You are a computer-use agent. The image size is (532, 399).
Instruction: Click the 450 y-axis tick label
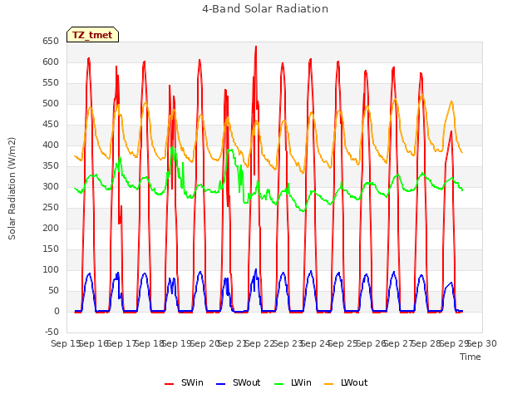(51, 125)
